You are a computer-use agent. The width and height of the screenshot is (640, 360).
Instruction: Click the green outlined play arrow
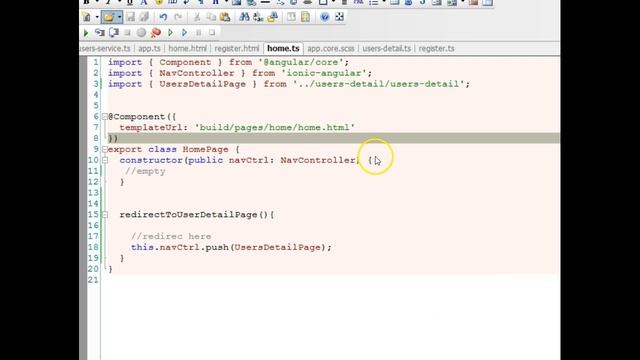(x=170, y=33)
